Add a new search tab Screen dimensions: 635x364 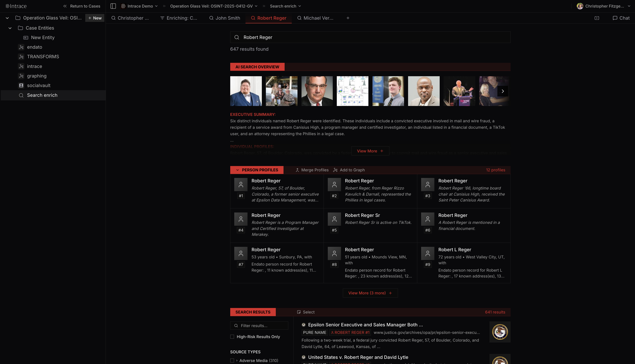[348, 18]
